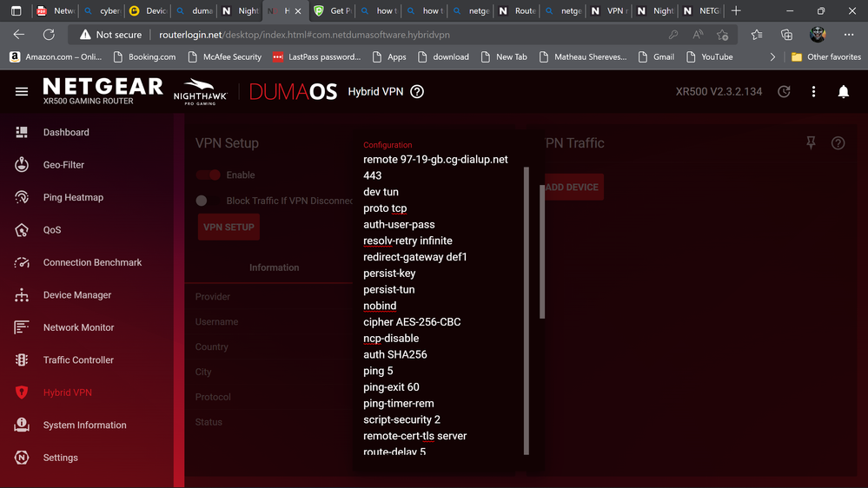Open Geo-Filter from the sidebar
Viewport: 868px width, 488px height.
63,165
